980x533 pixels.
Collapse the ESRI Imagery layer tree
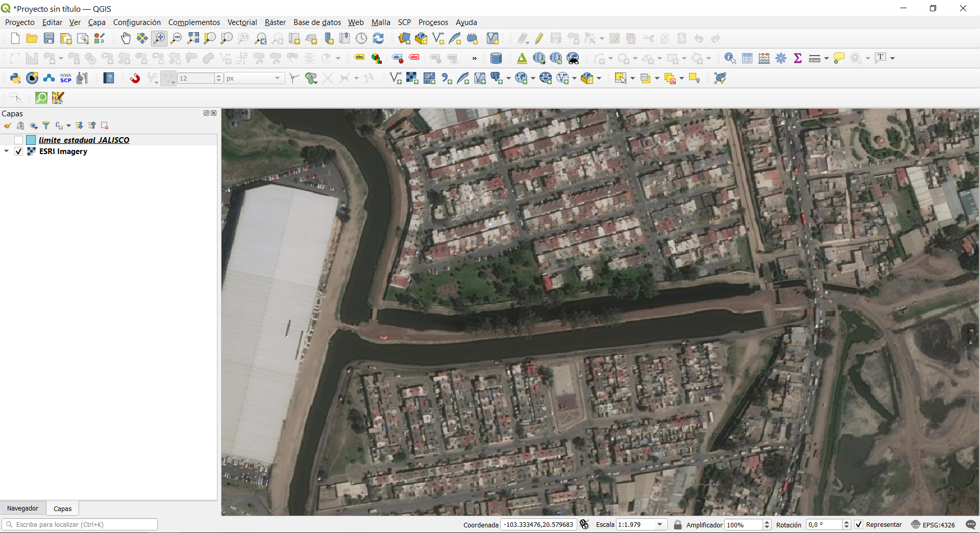[x=7, y=151]
